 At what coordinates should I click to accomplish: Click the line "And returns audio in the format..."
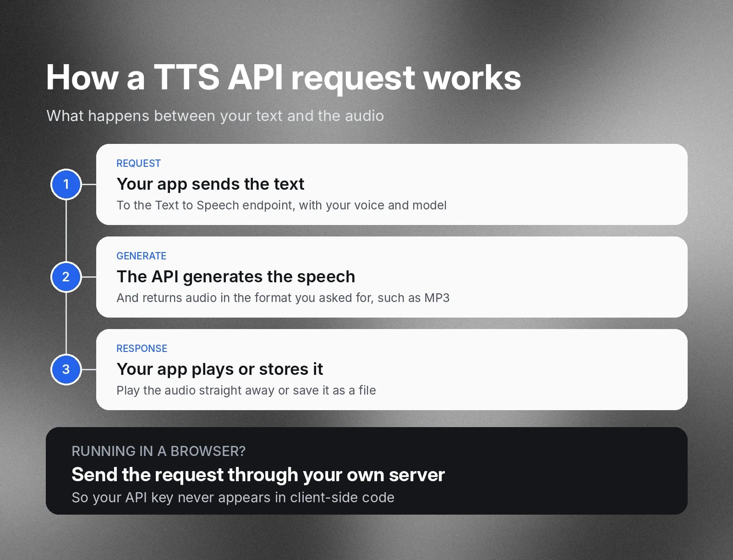point(283,298)
